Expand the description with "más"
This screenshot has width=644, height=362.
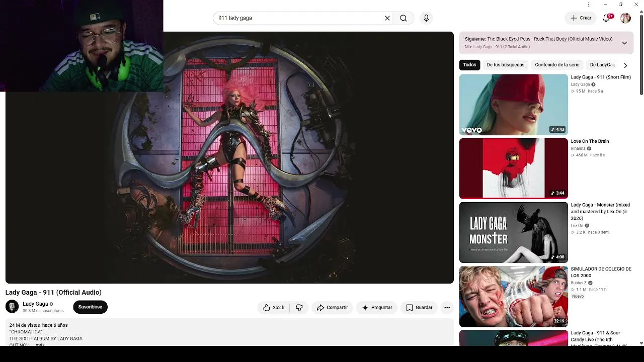click(x=40, y=344)
